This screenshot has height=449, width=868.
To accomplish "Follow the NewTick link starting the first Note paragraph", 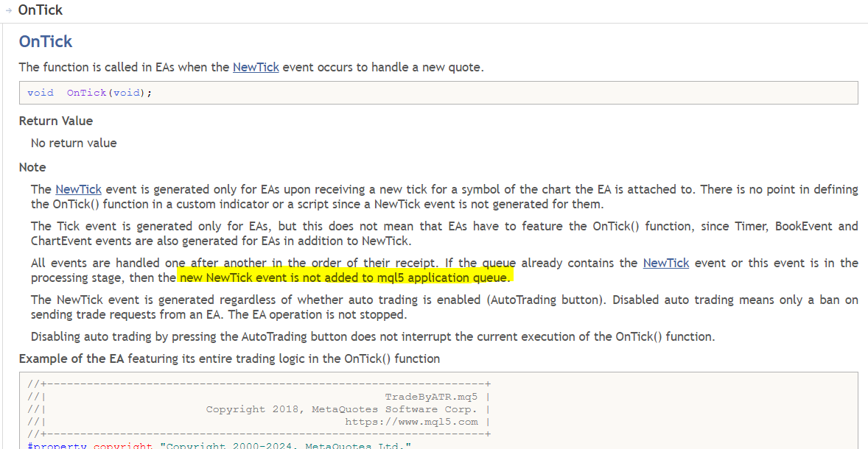I will 78,189.
